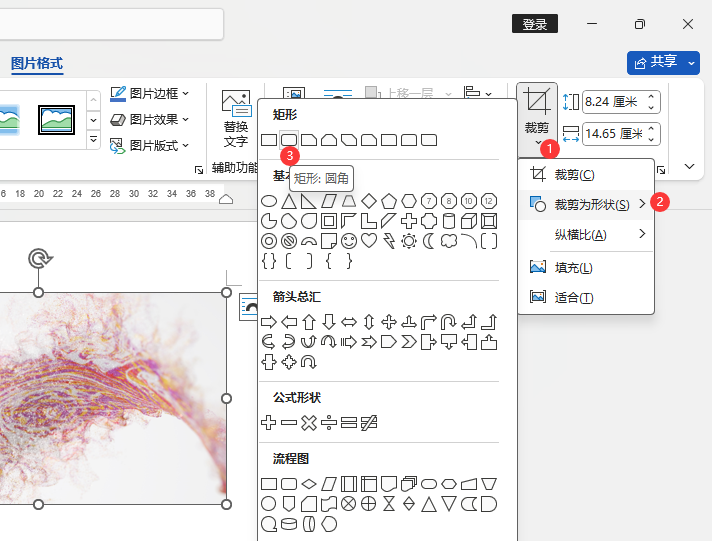Open the 辅助功能 group dialog launcher
The height and width of the screenshot is (541, 712).
[x=198, y=169]
